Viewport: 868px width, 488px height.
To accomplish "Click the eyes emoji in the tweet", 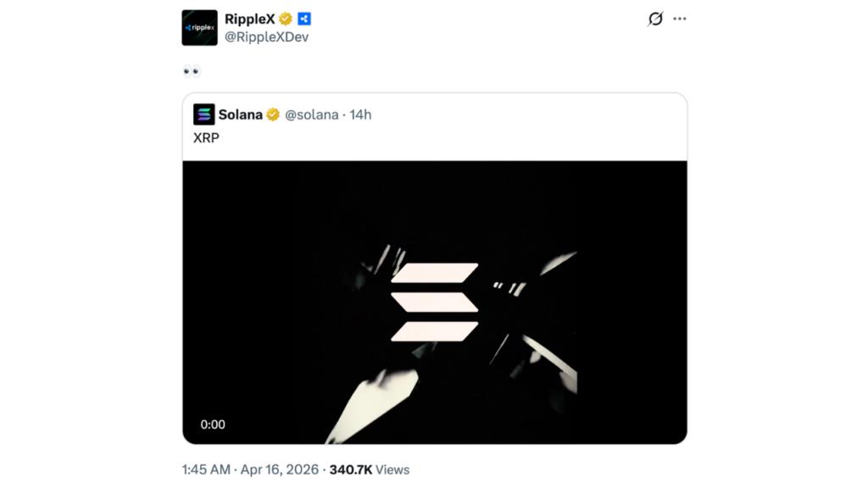I will pyautogui.click(x=191, y=71).
